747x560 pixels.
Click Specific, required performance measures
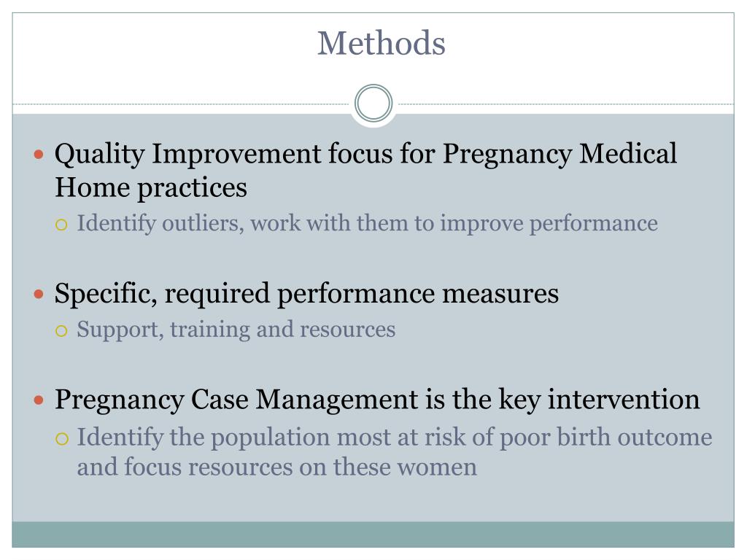coord(306,293)
